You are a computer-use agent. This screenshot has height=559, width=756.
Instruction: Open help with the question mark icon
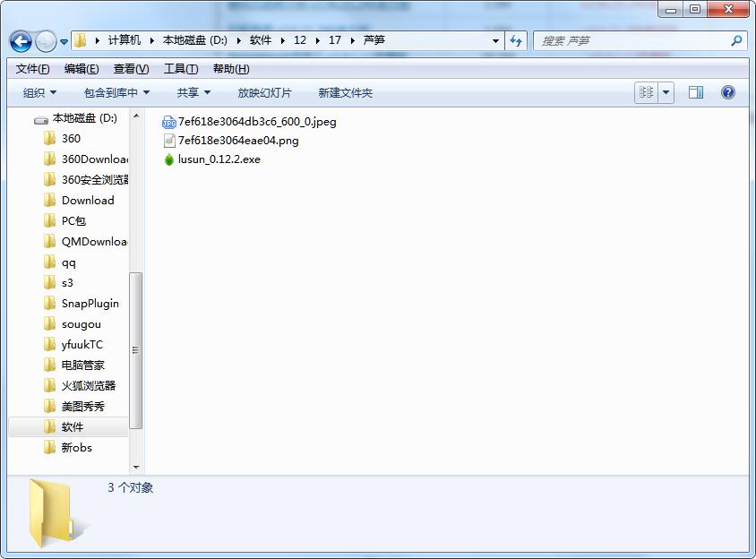[x=728, y=92]
